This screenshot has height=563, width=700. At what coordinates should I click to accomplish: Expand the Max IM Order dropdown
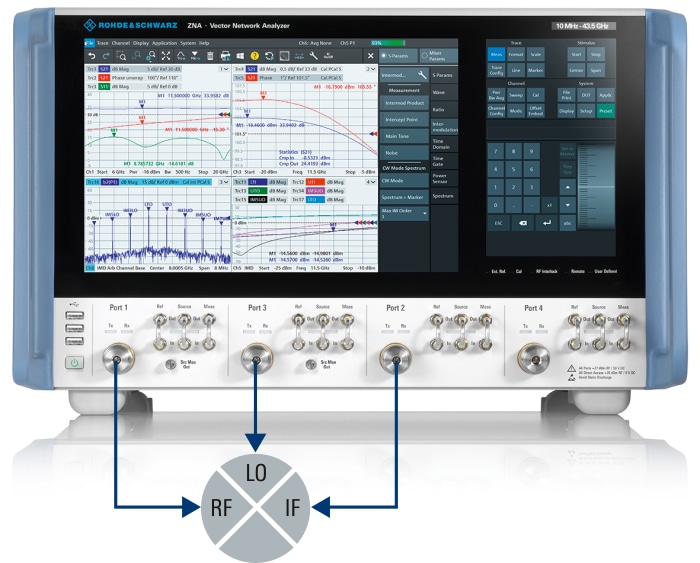(x=404, y=213)
